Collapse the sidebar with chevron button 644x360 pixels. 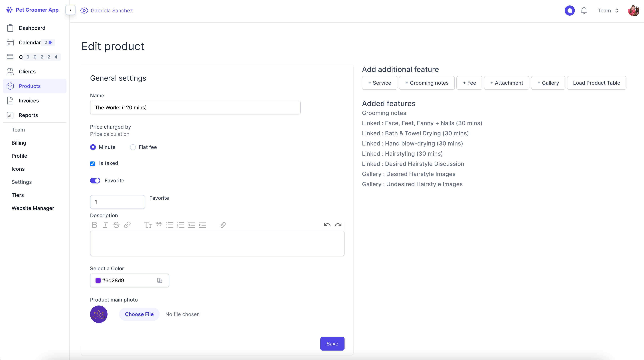click(x=70, y=10)
